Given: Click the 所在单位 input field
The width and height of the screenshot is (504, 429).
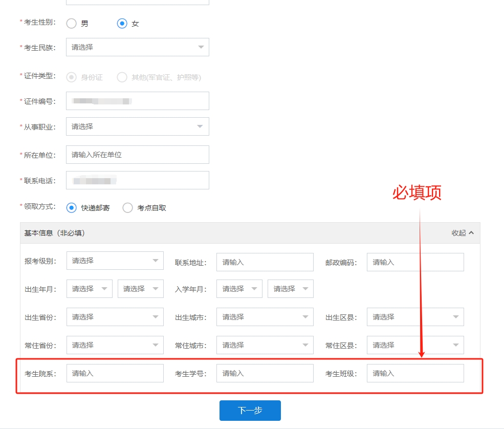Looking at the screenshot, I should (137, 155).
